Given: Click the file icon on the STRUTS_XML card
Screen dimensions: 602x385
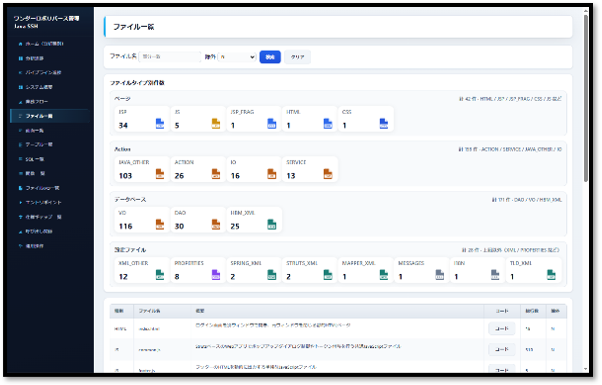Looking at the screenshot, I should click(328, 275).
